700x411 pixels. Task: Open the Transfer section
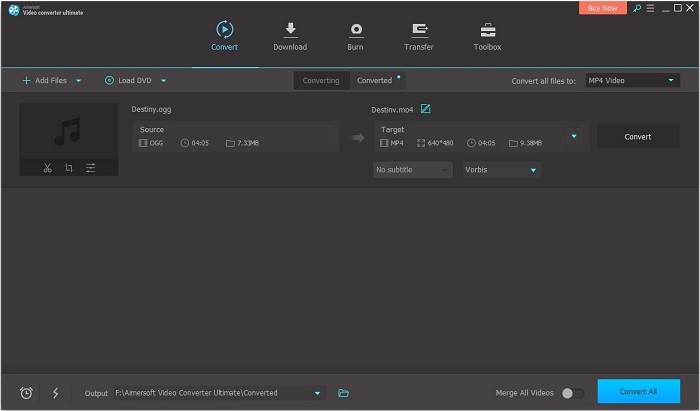click(x=419, y=37)
